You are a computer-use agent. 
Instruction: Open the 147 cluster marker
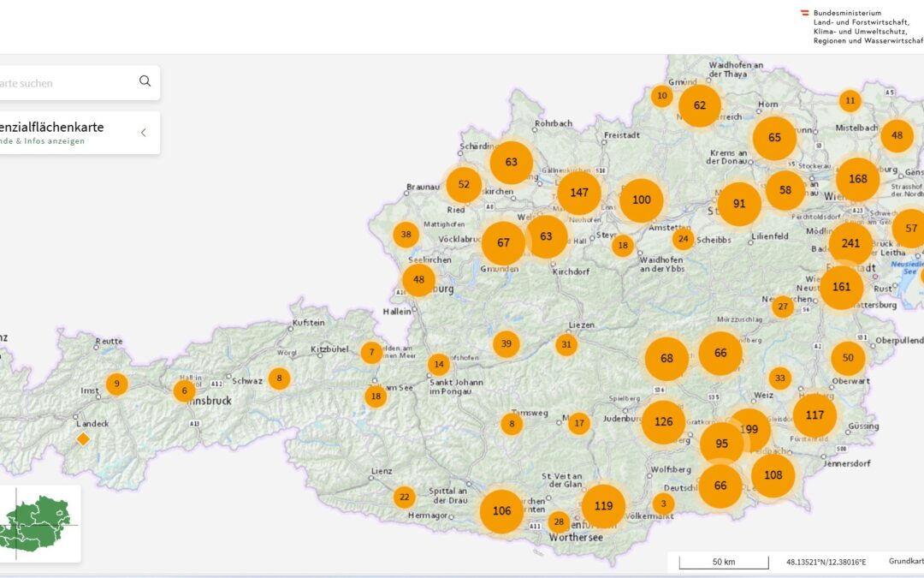click(579, 193)
